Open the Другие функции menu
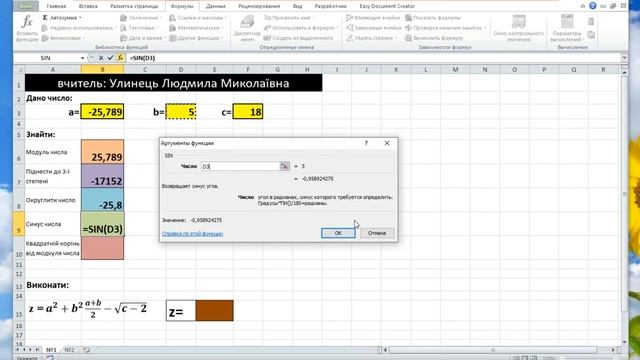Screen dimensions: 640x360 coord(196,38)
